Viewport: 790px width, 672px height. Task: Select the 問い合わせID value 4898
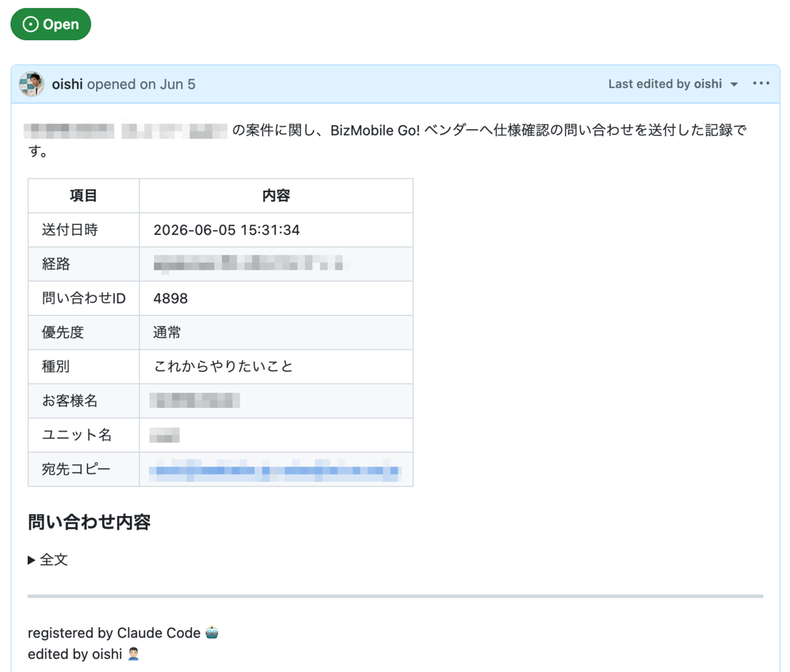(x=171, y=299)
